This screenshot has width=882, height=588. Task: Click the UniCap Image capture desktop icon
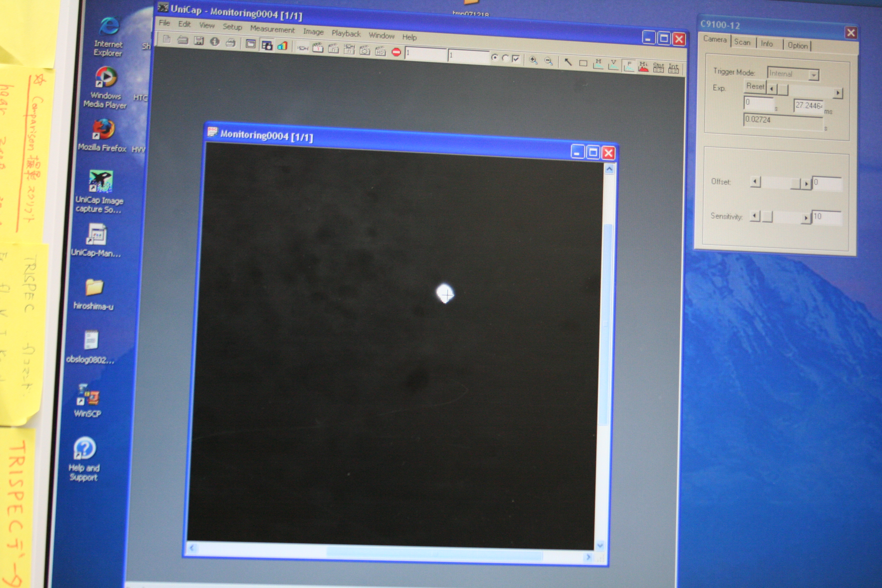click(x=100, y=192)
